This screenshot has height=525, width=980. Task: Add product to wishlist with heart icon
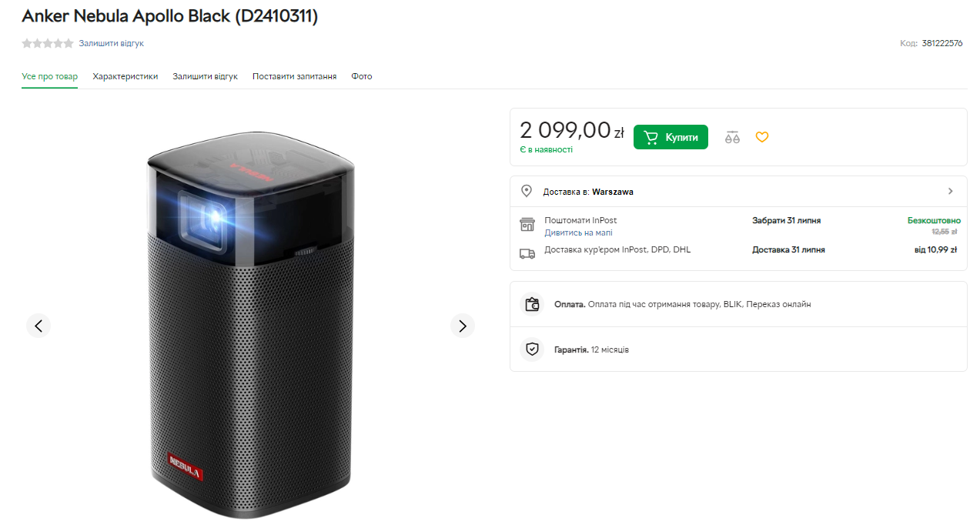(x=761, y=137)
